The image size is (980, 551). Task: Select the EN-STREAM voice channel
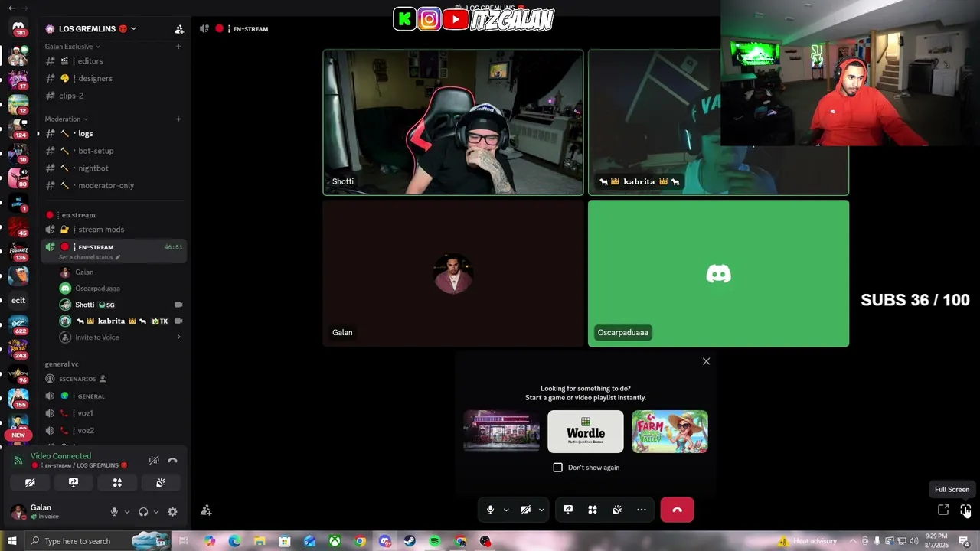click(x=113, y=250)
